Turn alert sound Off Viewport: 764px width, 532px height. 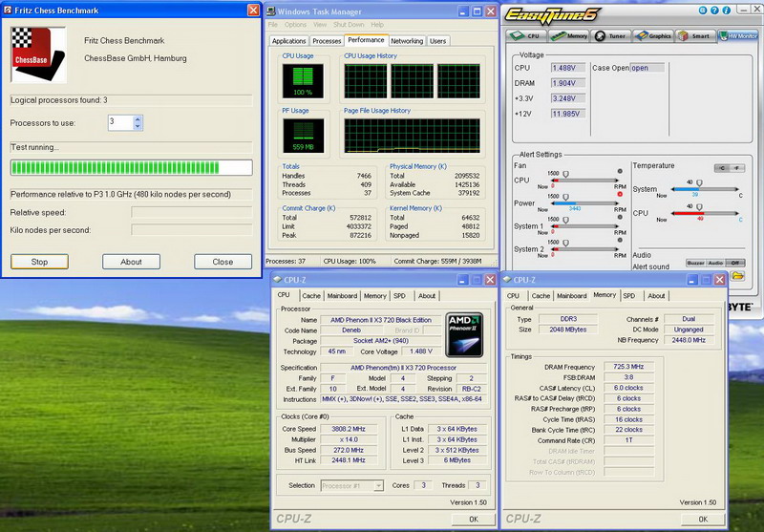point(736,263)
